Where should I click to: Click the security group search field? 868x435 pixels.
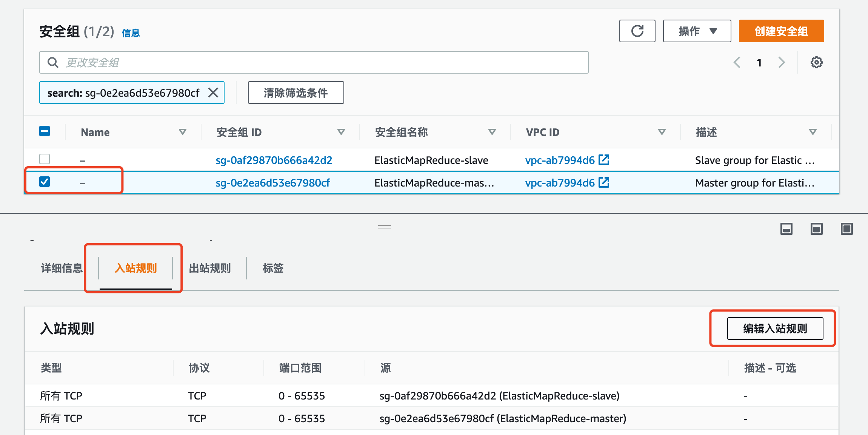point(313,62)
